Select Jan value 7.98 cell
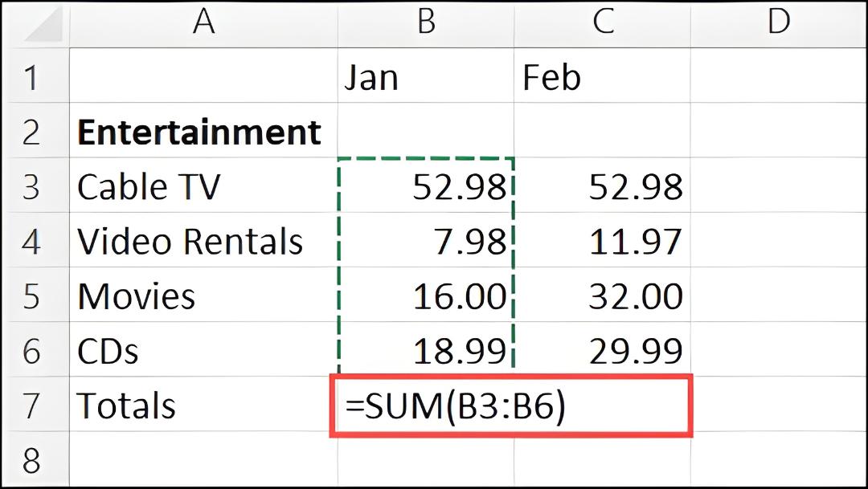 pyautogui.click(x=426, y=239)
